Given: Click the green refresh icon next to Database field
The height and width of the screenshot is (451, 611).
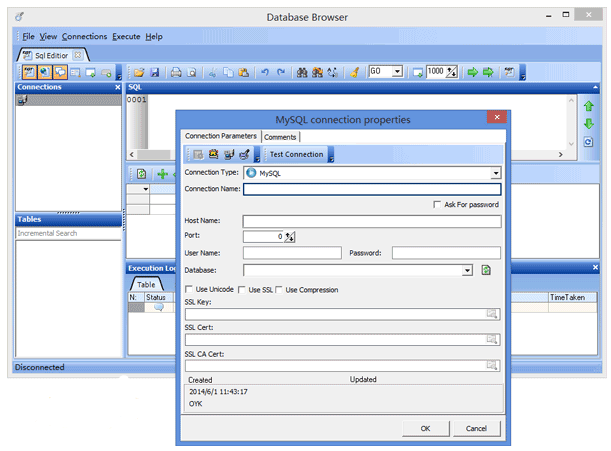Looking at the screenshot, I should [486, 270].
